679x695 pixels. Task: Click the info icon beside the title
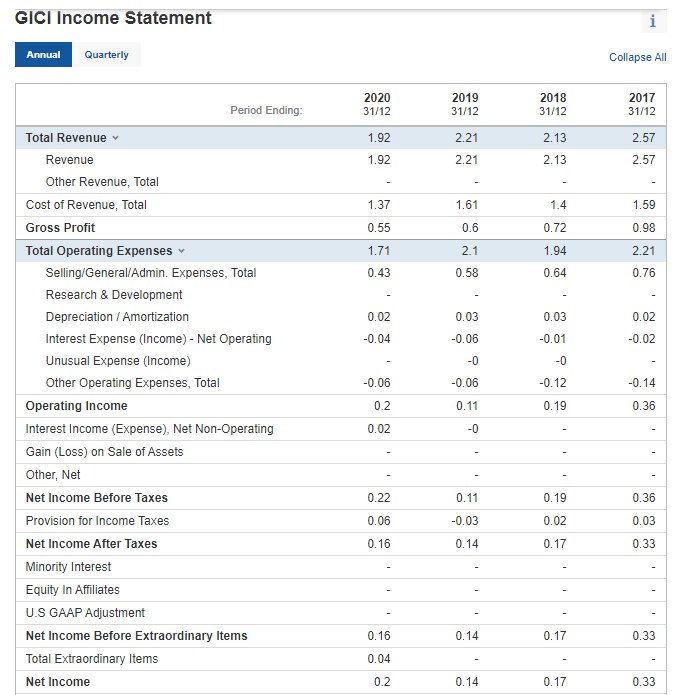[653, 21]
